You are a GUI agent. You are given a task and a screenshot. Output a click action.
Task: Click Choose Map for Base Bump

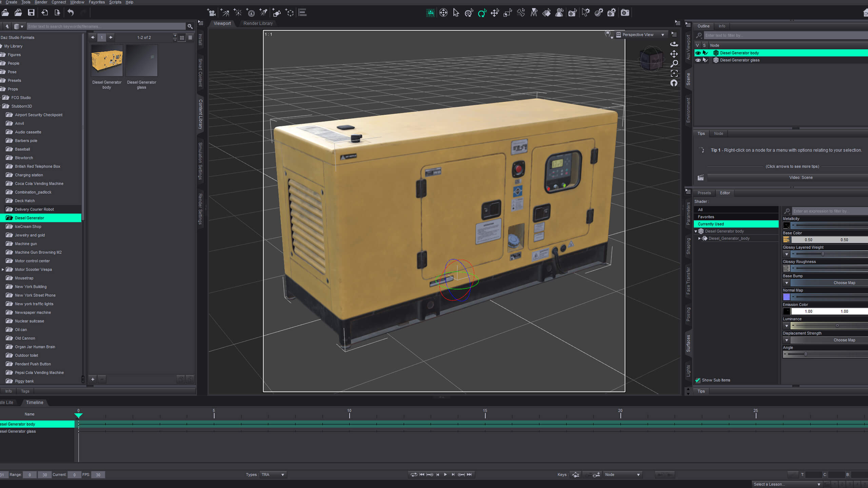click(x=844, y=283)
